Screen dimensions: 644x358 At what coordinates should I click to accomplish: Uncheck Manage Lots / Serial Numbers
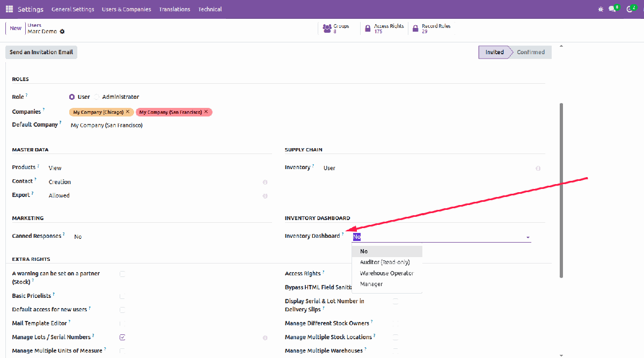[x=122, y=337]
